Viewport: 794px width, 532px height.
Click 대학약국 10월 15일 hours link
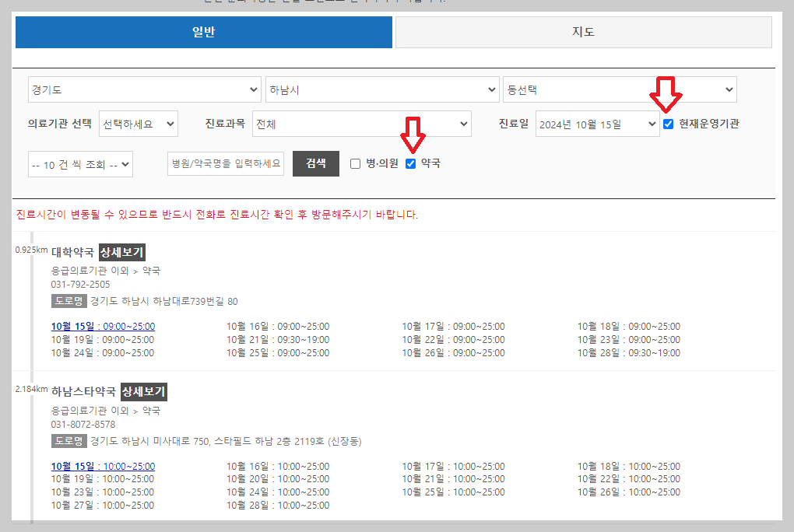103,327
